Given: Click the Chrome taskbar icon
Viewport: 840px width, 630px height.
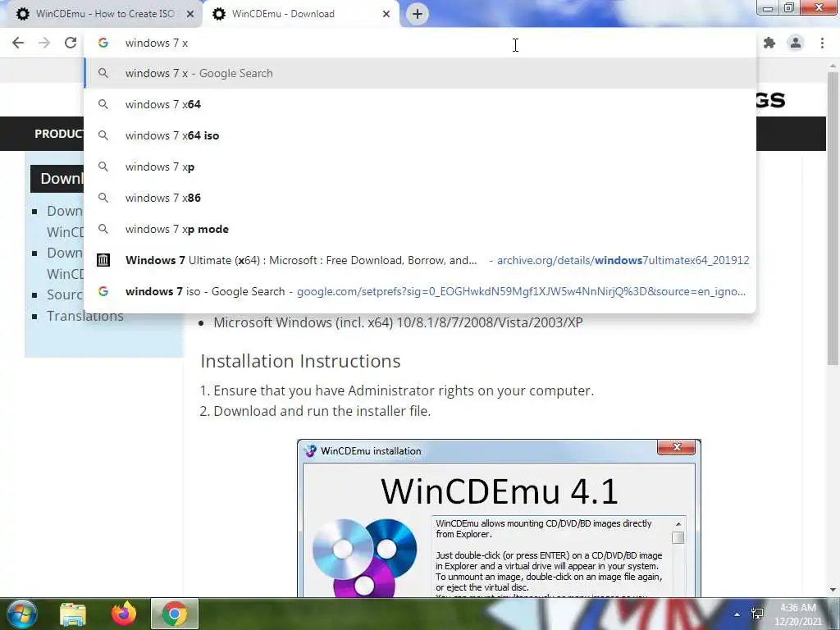Looking at the screenshot, I should point(175,614).
